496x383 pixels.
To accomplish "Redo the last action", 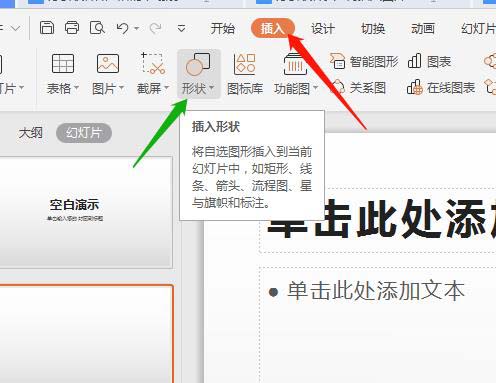I will coord(155,28).
